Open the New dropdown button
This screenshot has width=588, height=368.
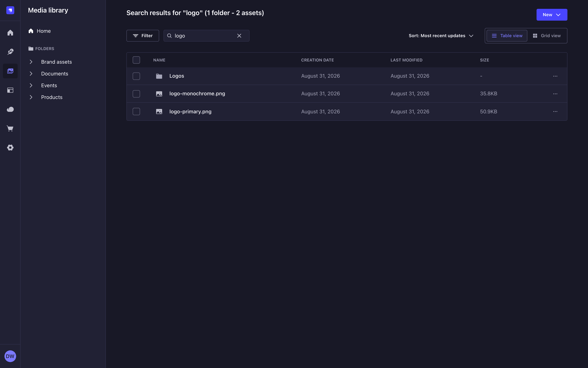point(552,15)
